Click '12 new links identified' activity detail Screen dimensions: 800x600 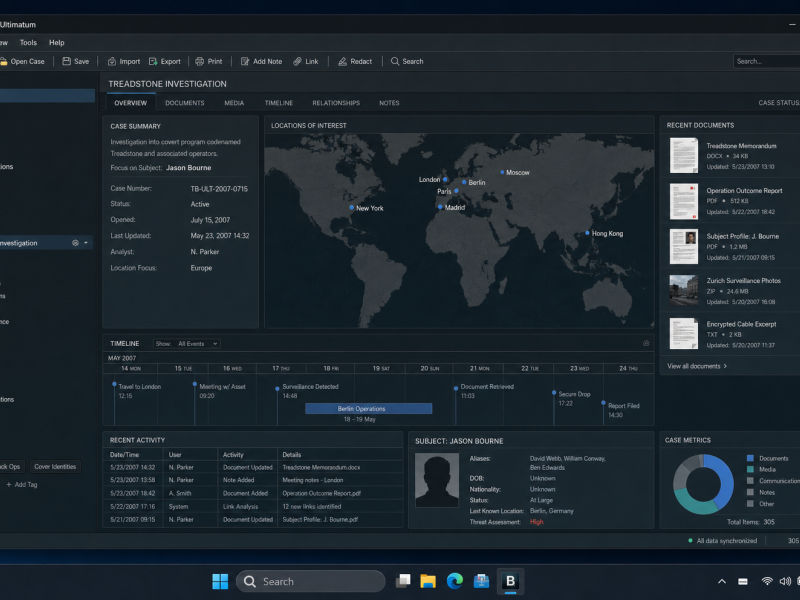(x=312, y=507)
